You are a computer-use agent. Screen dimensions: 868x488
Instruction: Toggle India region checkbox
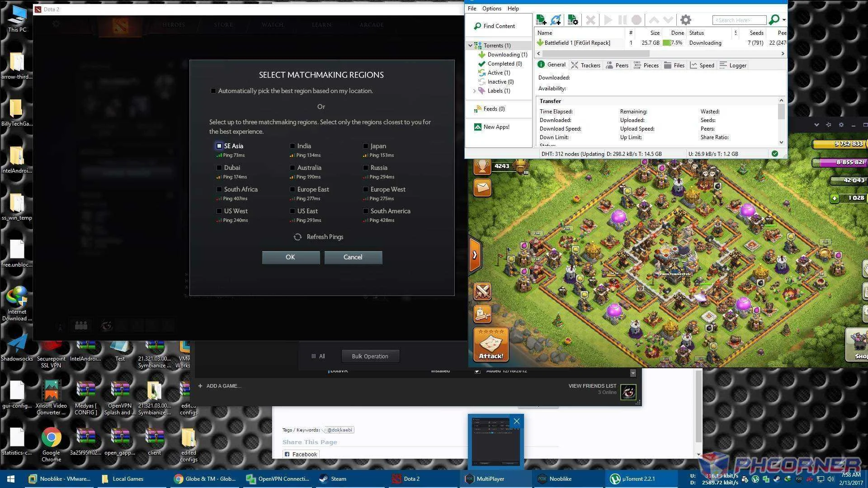tap(292, 146)
